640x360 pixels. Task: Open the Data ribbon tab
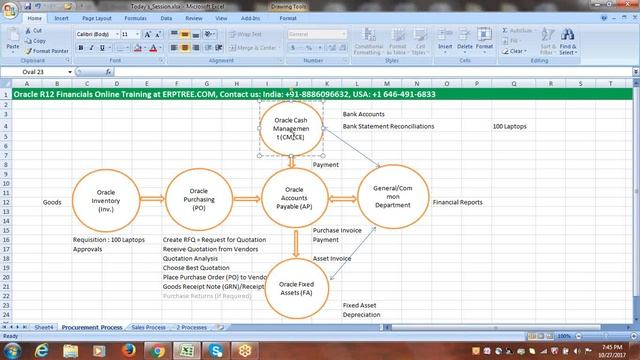point(166,18)
